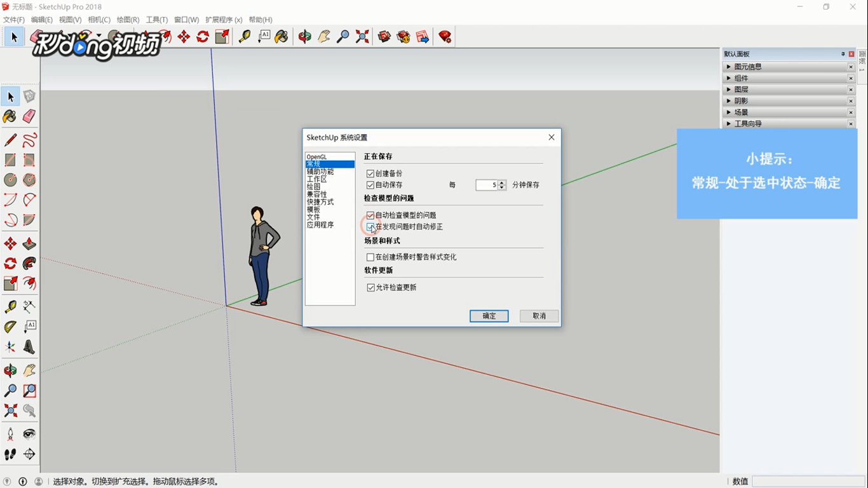Image resolution: width=868 pixels, height=488 pixels.
Task: Open the 绘图(R) menu
Action: (x=128, y=20)
